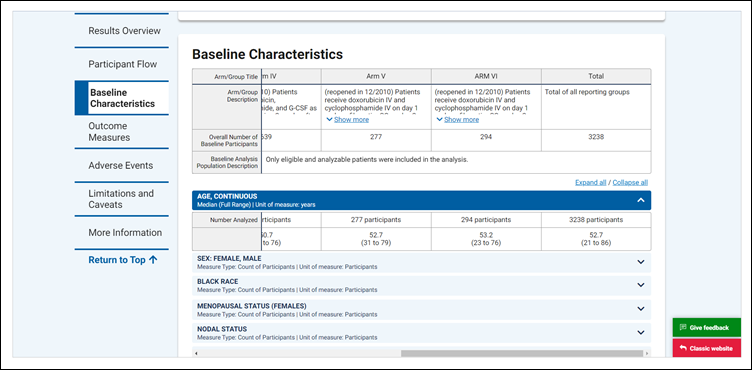The width and height of the screenshot is (752, 370).
Task: Navigate to Limitations and Caveats
Action: click(121, 199)
